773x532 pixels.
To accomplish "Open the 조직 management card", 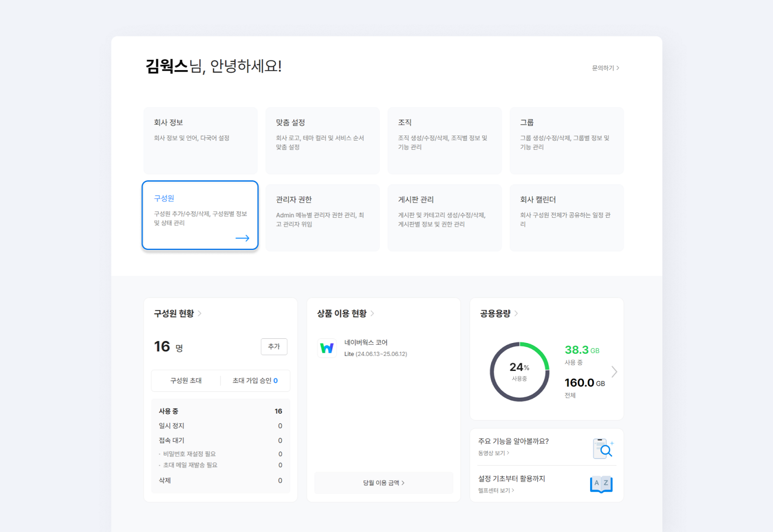I will (x=444, y=140).
